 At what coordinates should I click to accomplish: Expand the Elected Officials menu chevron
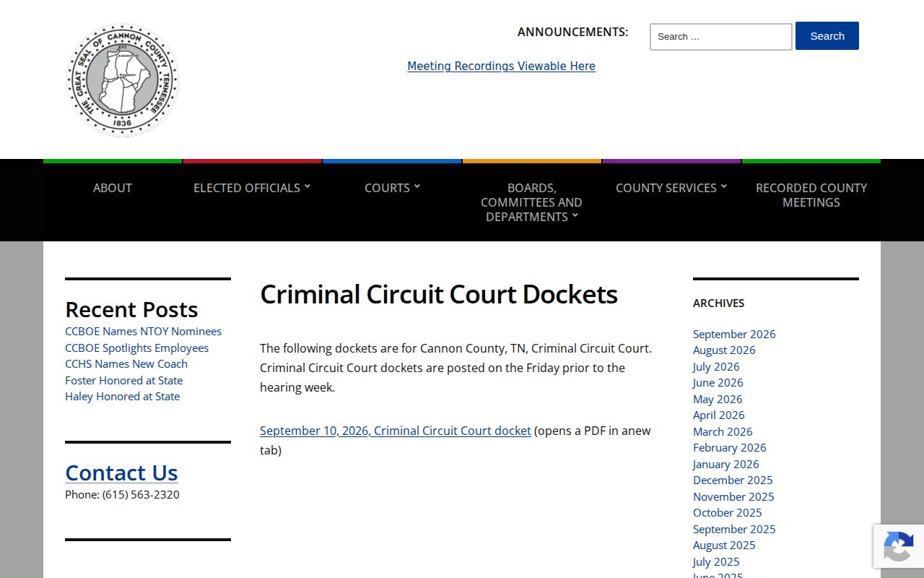[x=308, y=186]
